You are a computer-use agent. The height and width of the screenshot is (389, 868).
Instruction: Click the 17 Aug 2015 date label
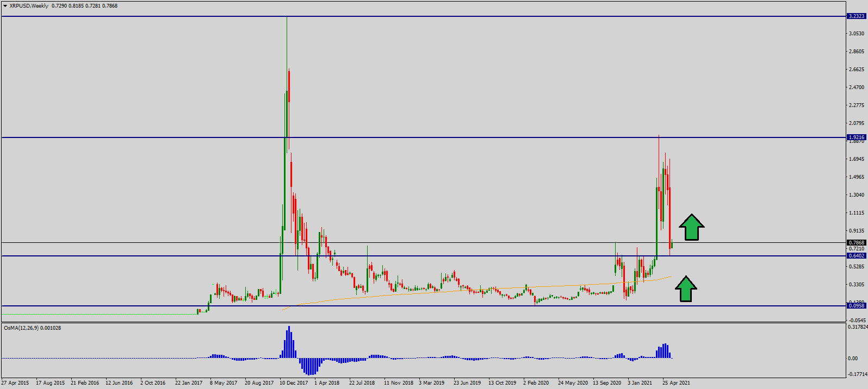pos(50,383)
